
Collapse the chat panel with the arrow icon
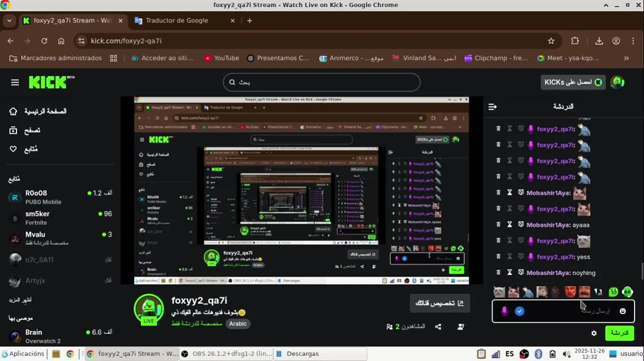(x=493, y=107)
